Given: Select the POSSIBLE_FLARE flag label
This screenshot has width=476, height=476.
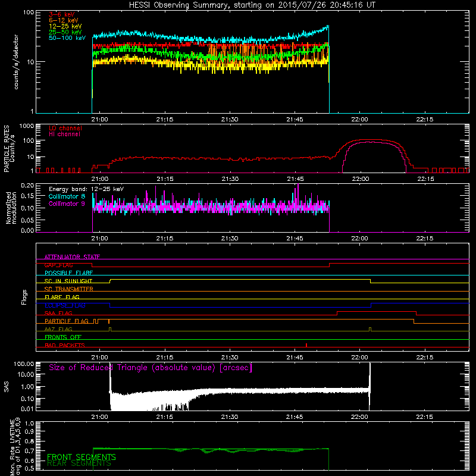Looking at the screenshot, I should tap(68, 273).
